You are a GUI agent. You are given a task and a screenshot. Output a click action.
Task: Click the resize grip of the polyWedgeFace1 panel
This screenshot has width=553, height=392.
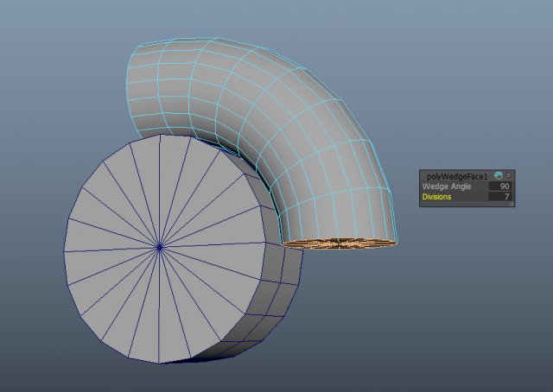pyautogui.click(x=511, y=204)
